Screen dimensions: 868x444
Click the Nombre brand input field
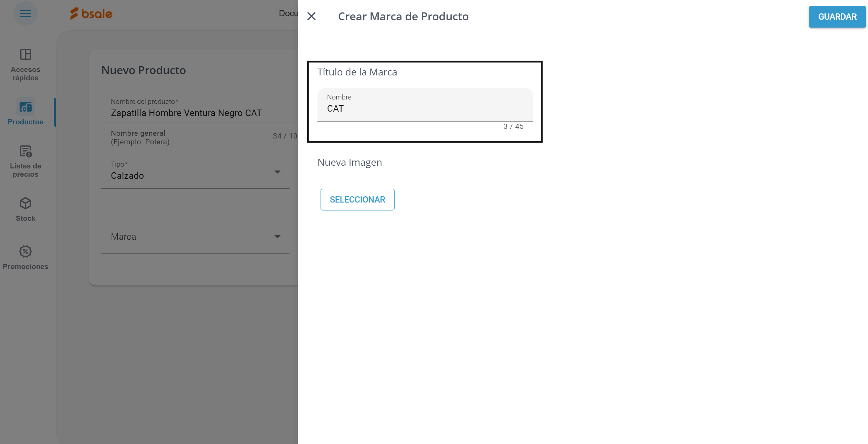[x=425, y=109]
